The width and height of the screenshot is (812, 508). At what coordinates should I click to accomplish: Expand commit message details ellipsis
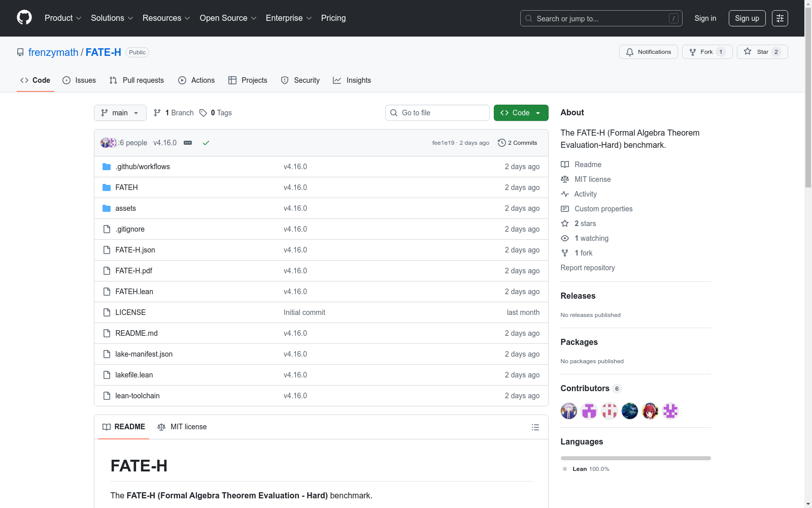point(188,143)
